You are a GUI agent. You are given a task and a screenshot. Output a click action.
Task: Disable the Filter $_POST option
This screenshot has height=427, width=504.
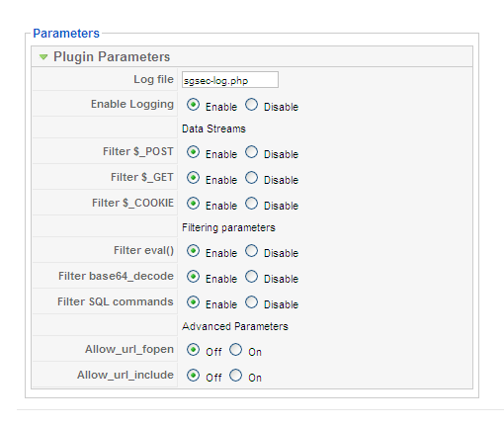[x=251, y=152]
